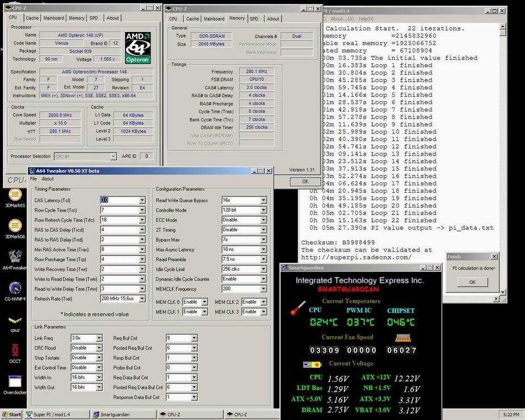Open the ECC Mode dropdown

click(x=263, y=220)
